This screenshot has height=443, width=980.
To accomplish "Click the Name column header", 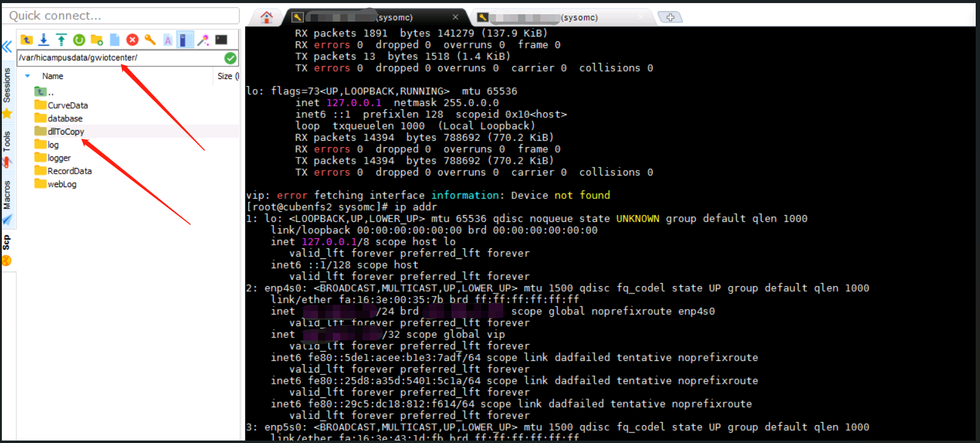I will (x=52, y=76).
